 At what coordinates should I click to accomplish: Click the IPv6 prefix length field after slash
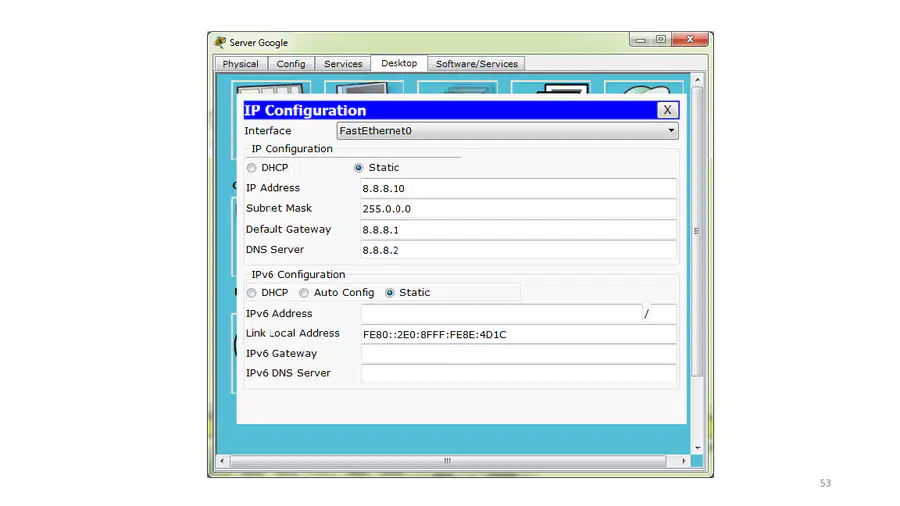(664, 314)
